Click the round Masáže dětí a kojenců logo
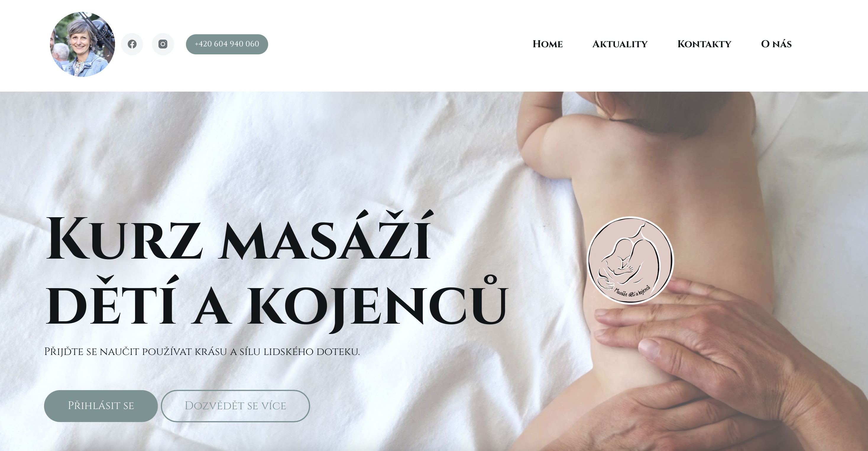The width and height of the screenshot is (868, 451). 630,260
